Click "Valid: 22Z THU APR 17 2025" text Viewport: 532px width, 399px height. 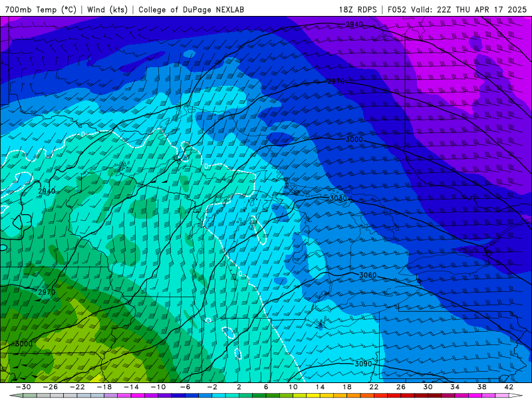pos(469,9)
